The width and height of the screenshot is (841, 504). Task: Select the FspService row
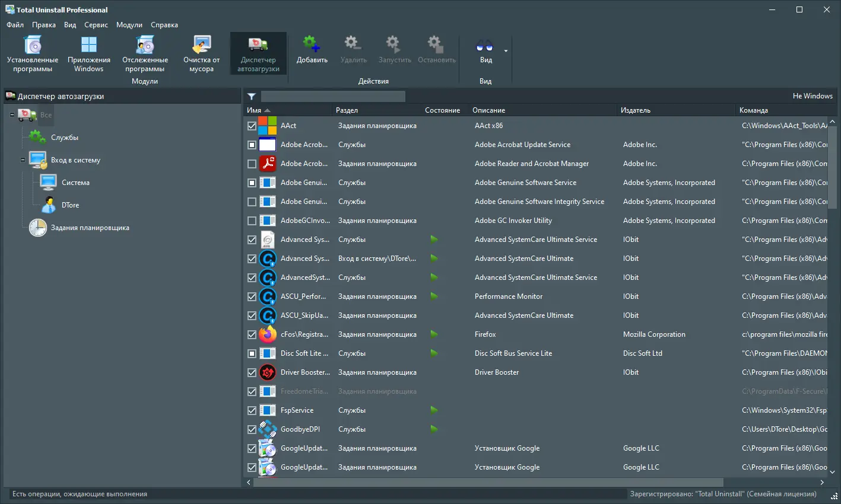pos(535,410)
